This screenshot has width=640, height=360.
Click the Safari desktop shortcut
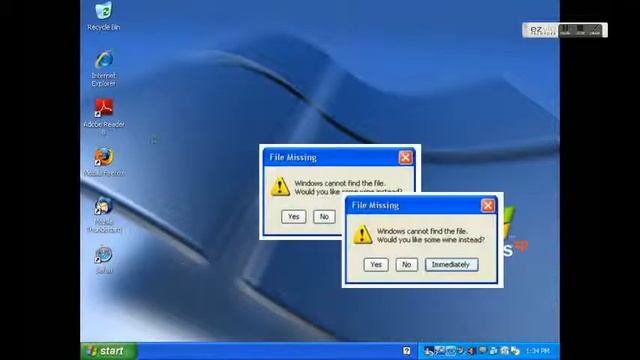click(x=104, y=260)
